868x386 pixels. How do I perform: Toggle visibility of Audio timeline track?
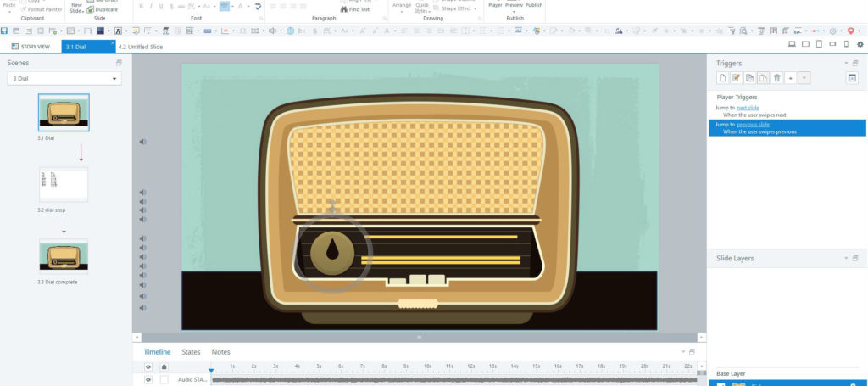[x=148, y=379]
